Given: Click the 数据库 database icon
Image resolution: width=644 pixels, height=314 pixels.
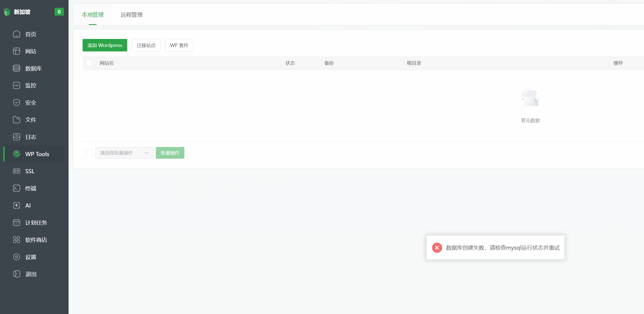Looking at the screenshot, I should [17, 68].
